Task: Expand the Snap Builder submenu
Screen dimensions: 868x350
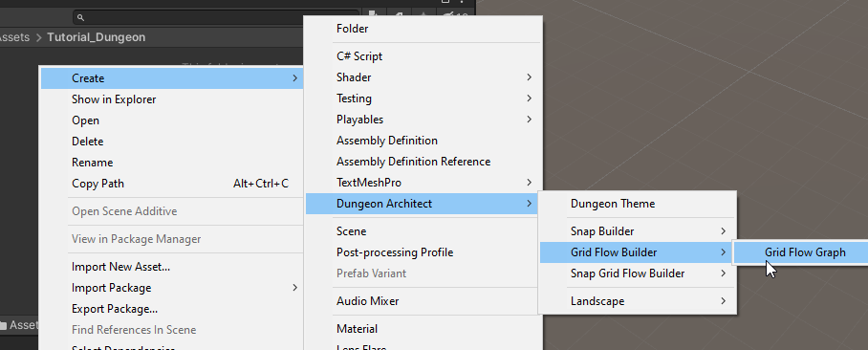Action: click(638, 230)
